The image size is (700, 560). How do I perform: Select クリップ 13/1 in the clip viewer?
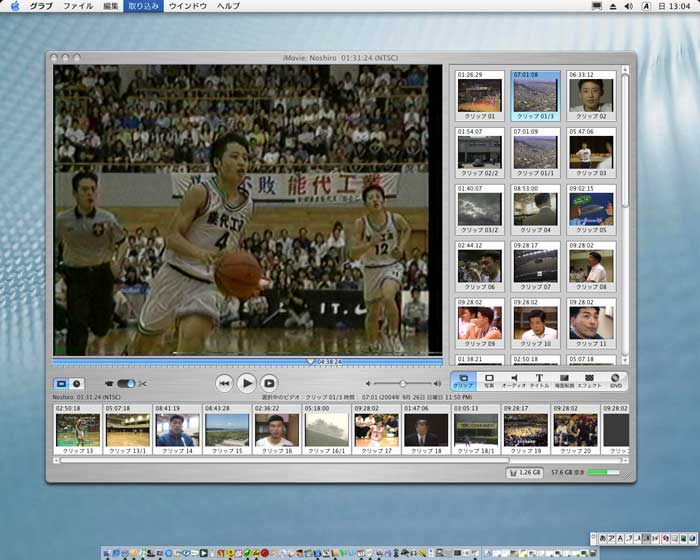click(128, 430)
